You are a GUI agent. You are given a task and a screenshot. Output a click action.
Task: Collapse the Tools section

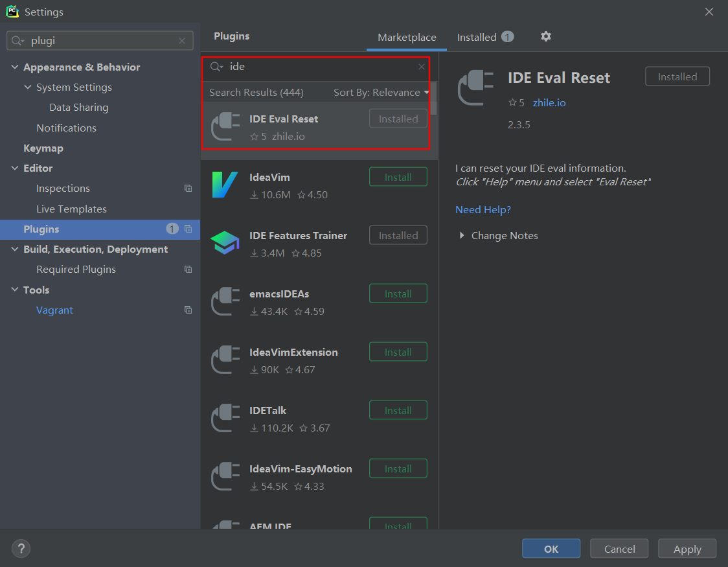click(15, 289)
